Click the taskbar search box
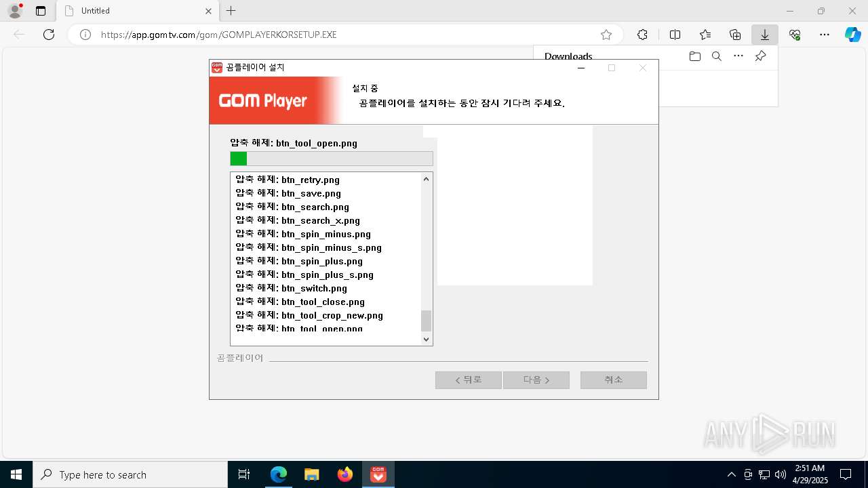 [130, 474]
